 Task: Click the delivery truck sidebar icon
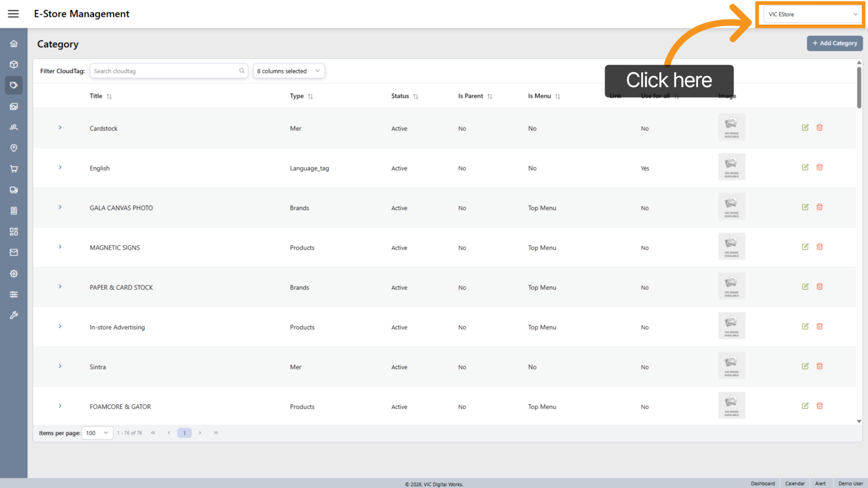[x=14, y=190]
